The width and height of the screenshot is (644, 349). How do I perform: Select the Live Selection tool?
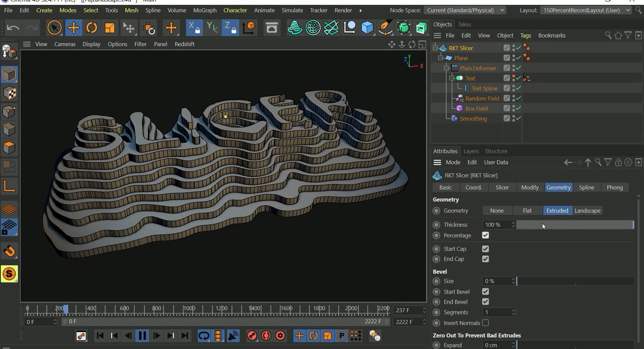[54, 28]
